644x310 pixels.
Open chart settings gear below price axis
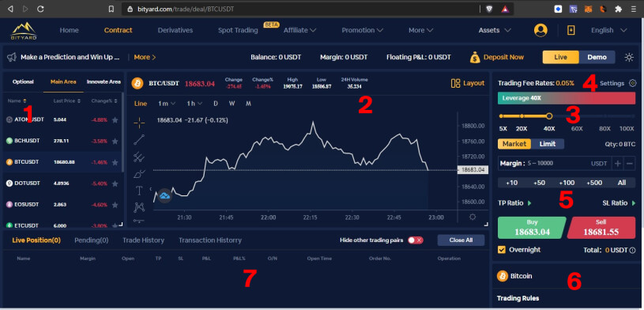click(x=473, y=217)
